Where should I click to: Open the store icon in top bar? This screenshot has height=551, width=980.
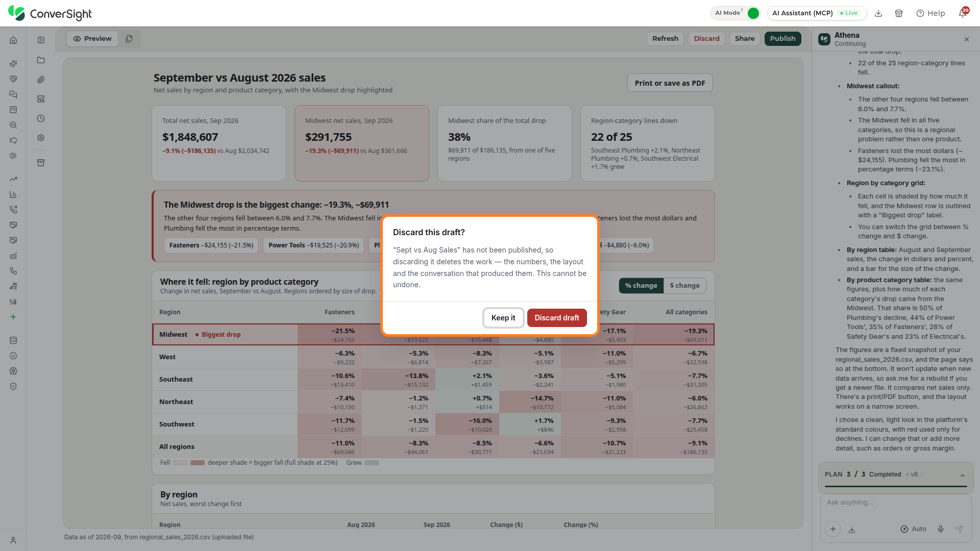pyautogui.click(x=899, y=13)
